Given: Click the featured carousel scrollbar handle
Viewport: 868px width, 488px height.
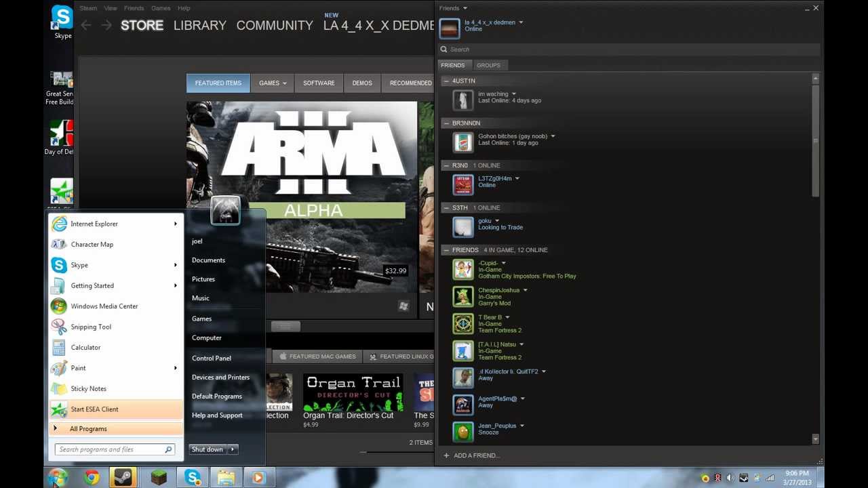Looking at the screenshot, I should tap(285, 327).
